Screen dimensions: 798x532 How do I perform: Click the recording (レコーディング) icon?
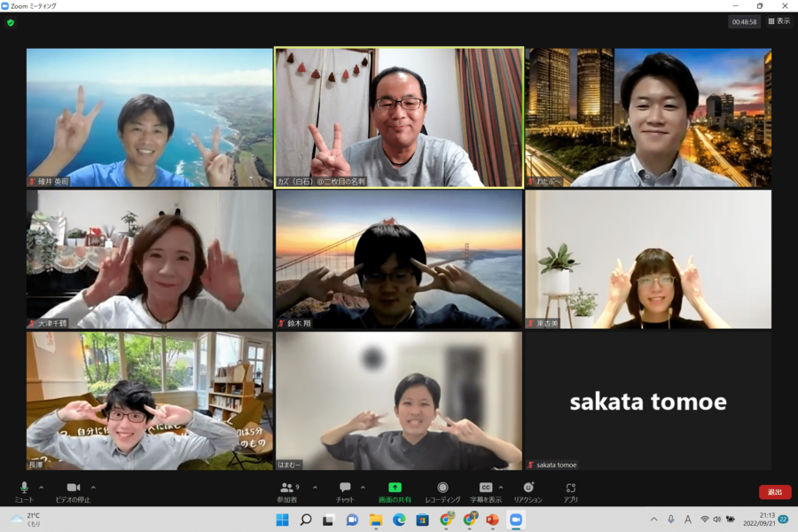click(x=442, y=491)
